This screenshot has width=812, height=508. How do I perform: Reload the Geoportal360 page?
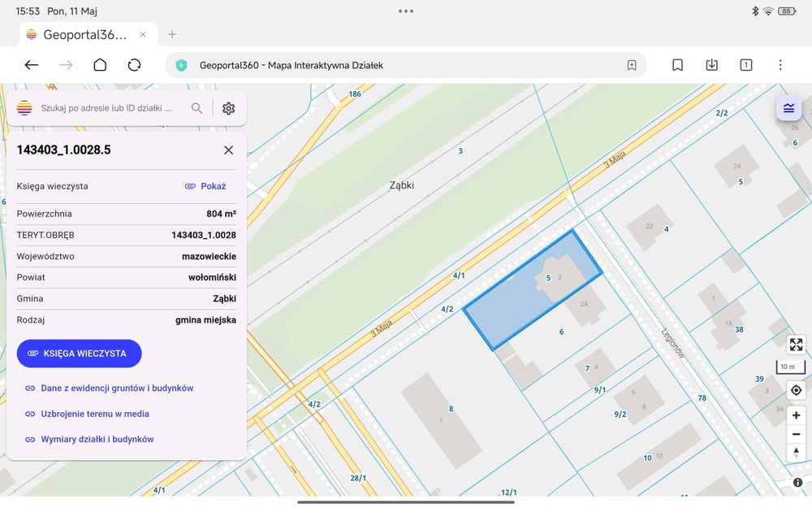[x=134, y=65]
